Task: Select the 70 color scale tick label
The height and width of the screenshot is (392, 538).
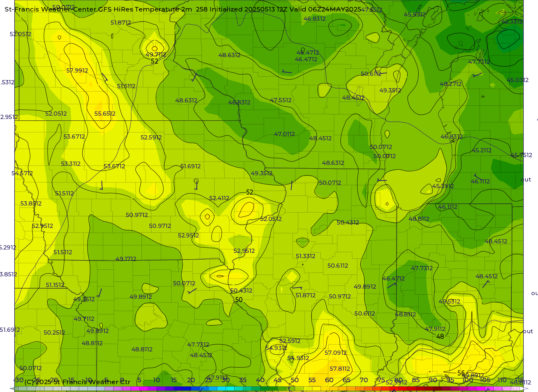Action: (364, 380)
